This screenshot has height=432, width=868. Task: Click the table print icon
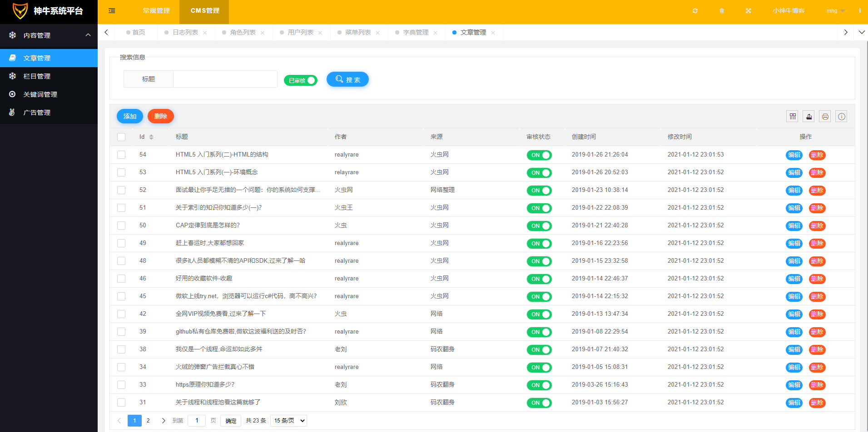tap(825, 117)
